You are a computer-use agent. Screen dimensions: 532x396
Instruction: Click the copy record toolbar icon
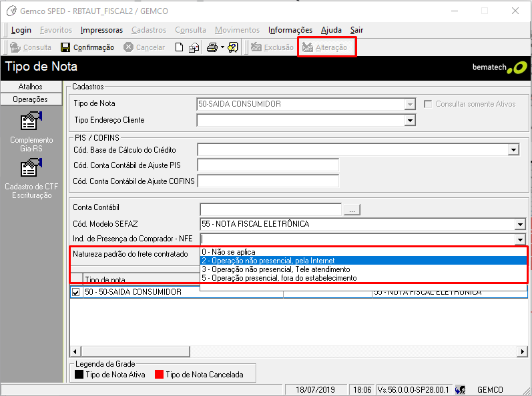click(x=194, y=47)
